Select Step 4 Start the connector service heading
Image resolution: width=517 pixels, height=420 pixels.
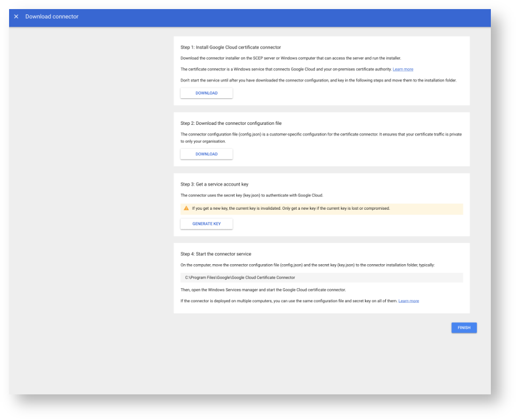(x=216, y=254)
